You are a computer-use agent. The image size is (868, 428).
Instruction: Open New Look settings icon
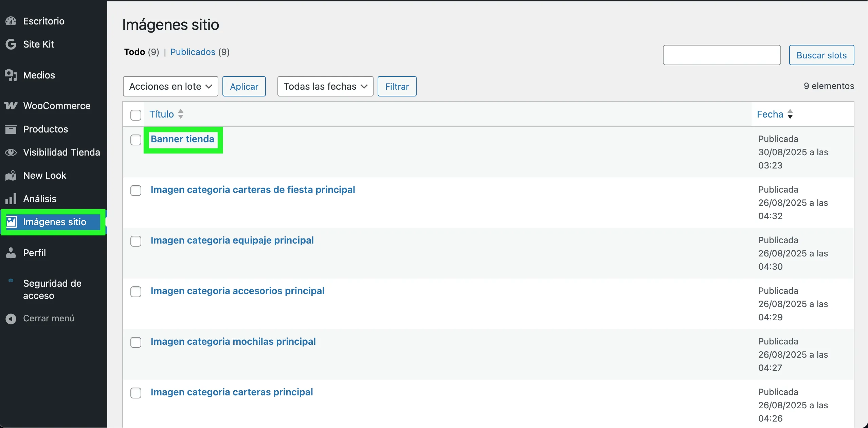point(11,175)
